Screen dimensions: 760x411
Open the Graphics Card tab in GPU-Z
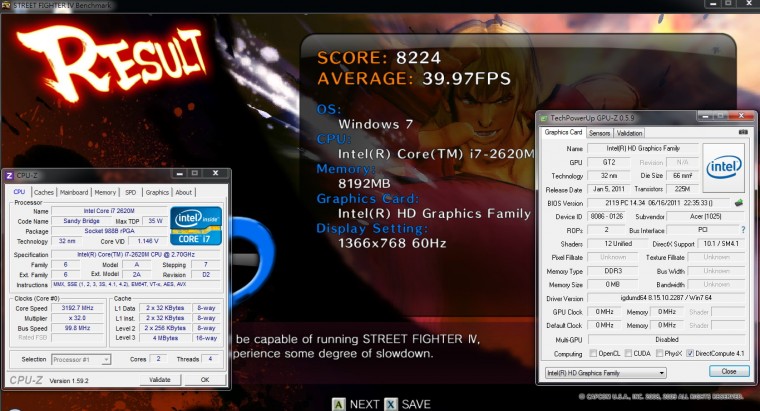click(563, 132)
